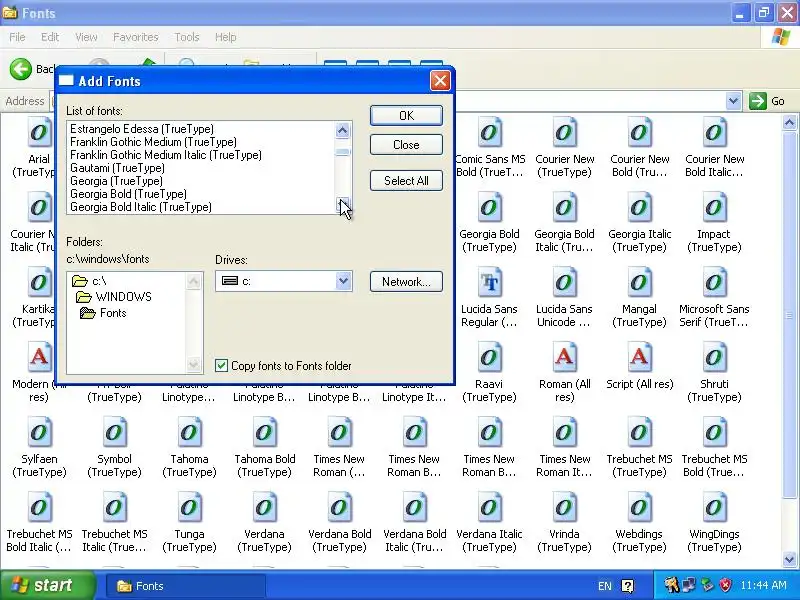
Task: Select the Trebuchet MS (TrueType) font icon
Action: [x=639, y=433]
